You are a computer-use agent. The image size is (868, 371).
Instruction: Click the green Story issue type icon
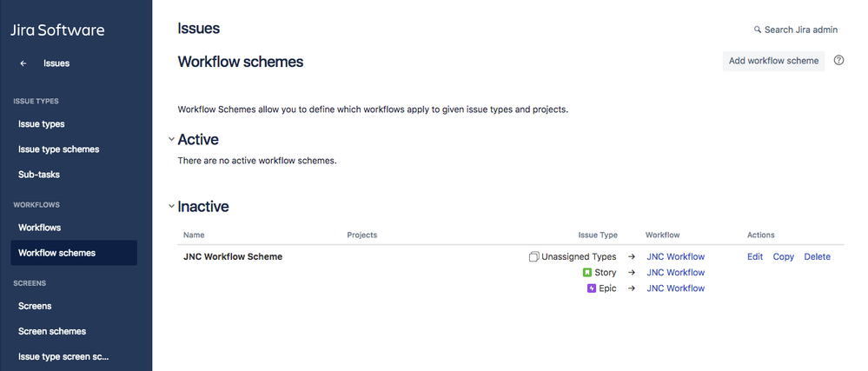coord(587,273)
